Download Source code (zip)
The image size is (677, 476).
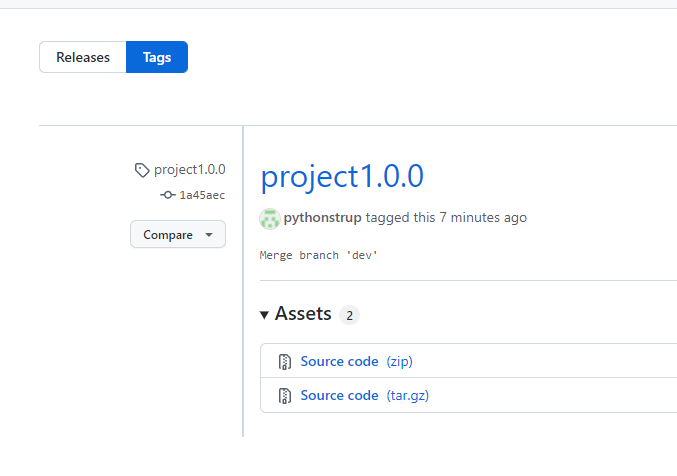click(357, 361)
